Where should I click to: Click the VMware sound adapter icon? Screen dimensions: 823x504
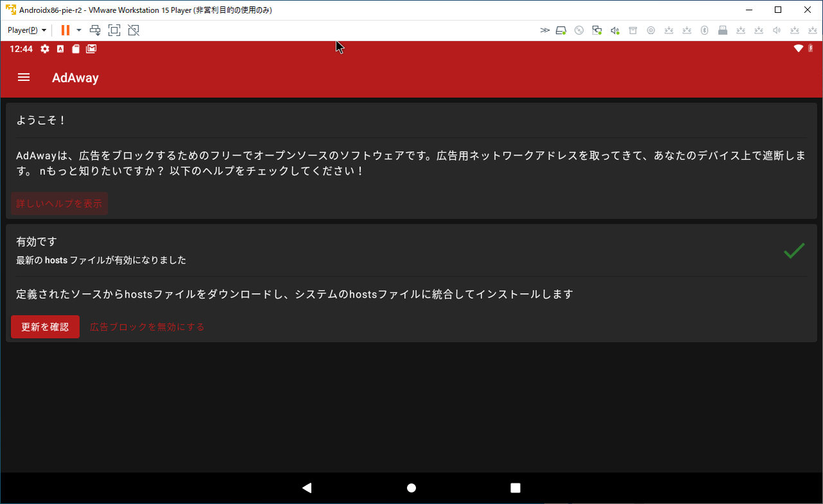[615, 30]
